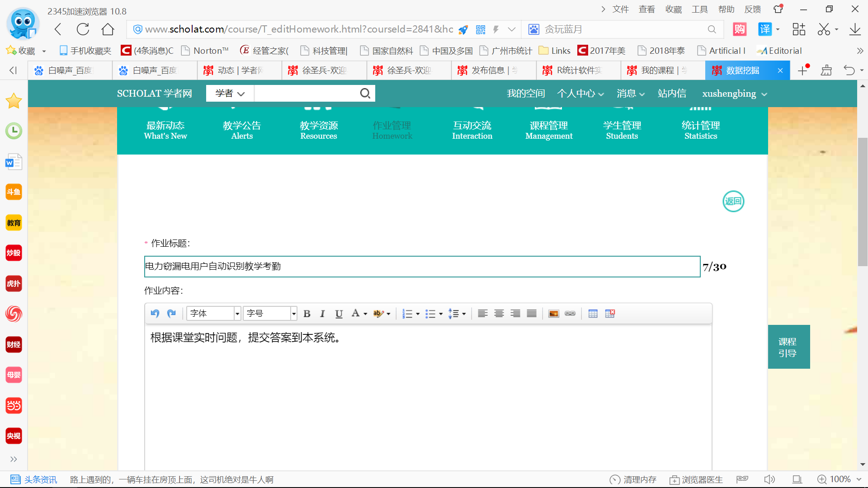Insert a table using the editor toolbar

[x=593, y=314]
